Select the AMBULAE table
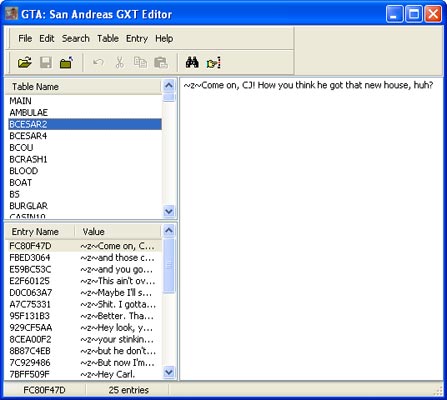 pyautogui.click(x=85, y=112)
